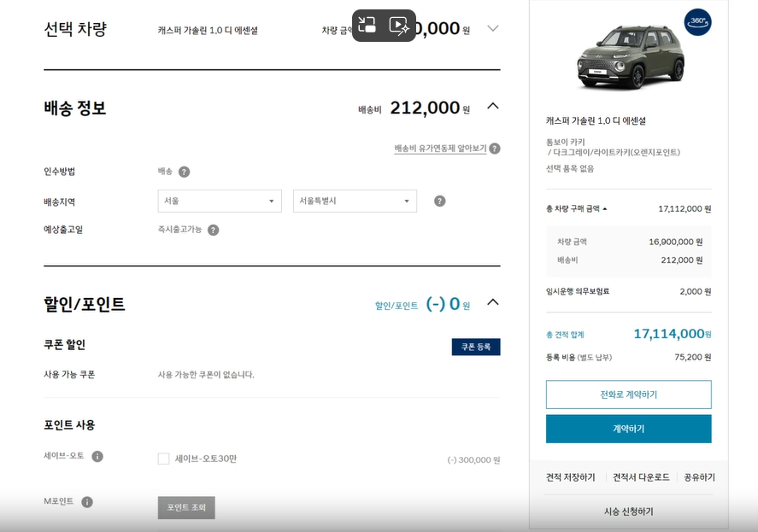Expand the 선택 차량 section chevron
758x532 pixels.
[x=492, y=28]
